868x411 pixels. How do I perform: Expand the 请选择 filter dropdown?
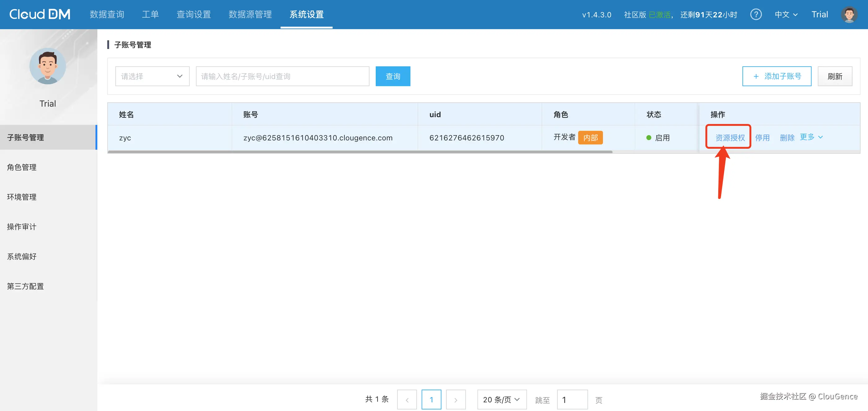point(152,77)
